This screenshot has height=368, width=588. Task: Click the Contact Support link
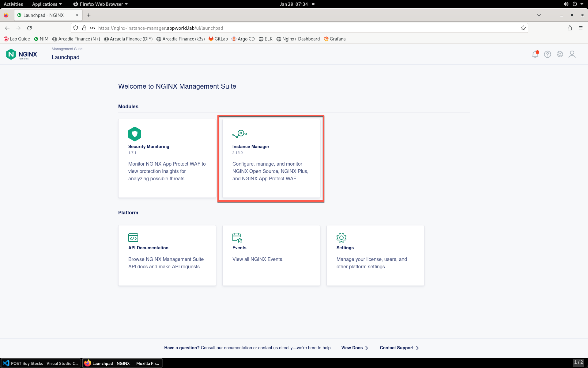399,348
